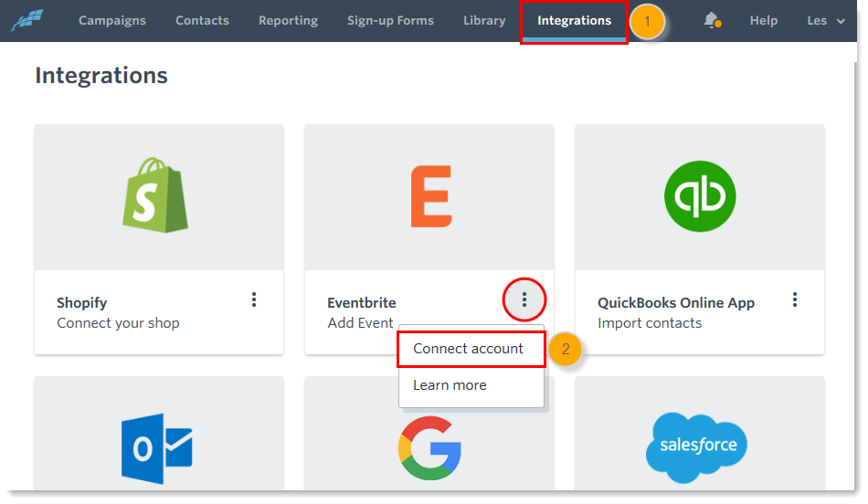Switch to Sign-up Forms tab
The width and height of the screenshot is (868, 504).
pos(390,20)
